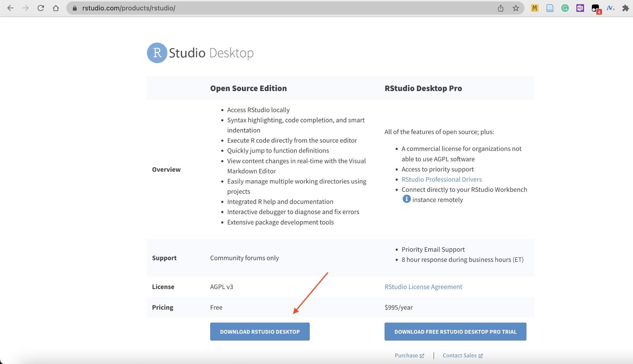The image size is (633, 364).
Task: Open the RStudio License Agreement link
Action: pyautogui.click(x=423, y=287)
